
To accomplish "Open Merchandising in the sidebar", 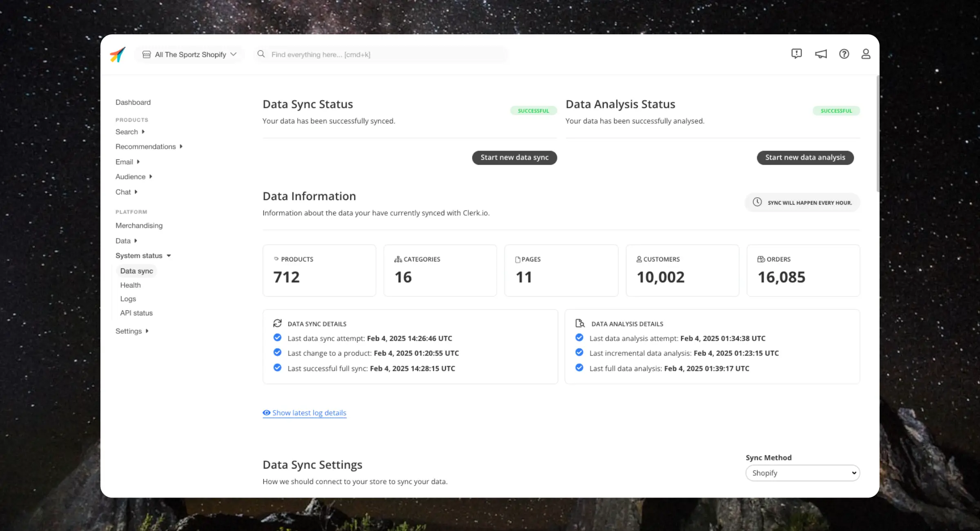I will [x=139, y=225].
